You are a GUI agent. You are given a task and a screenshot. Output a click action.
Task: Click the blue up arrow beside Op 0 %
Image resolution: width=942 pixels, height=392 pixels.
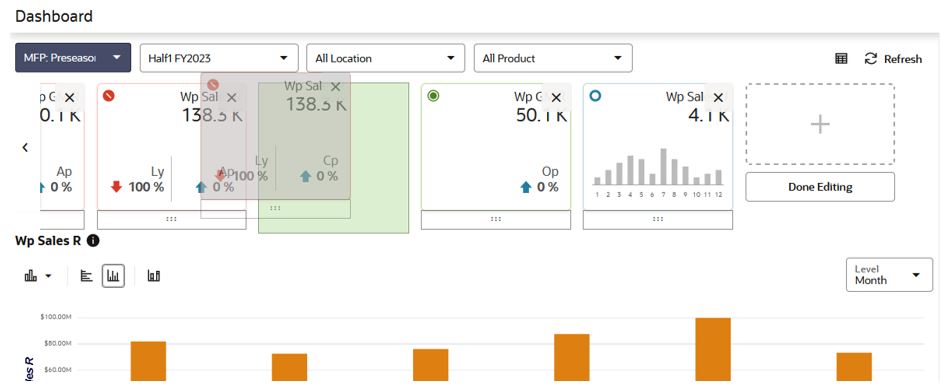coord(526,187)
